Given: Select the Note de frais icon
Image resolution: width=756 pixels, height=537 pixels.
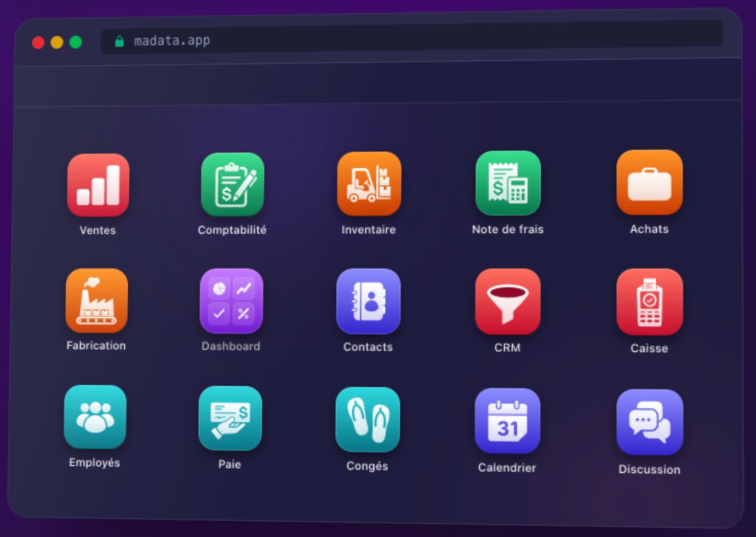Looking at the screenshot, I should point(508,183).
